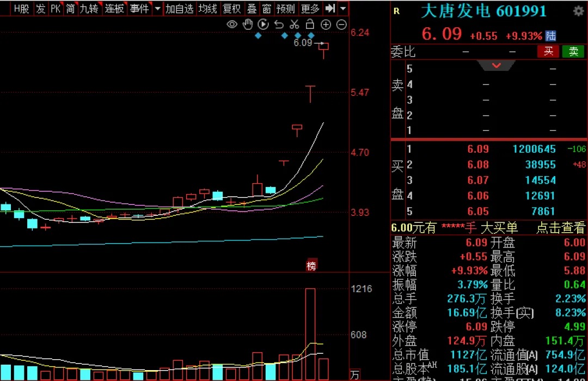
Task: Click the 最低 value 5.88
Action: (574, 271)
